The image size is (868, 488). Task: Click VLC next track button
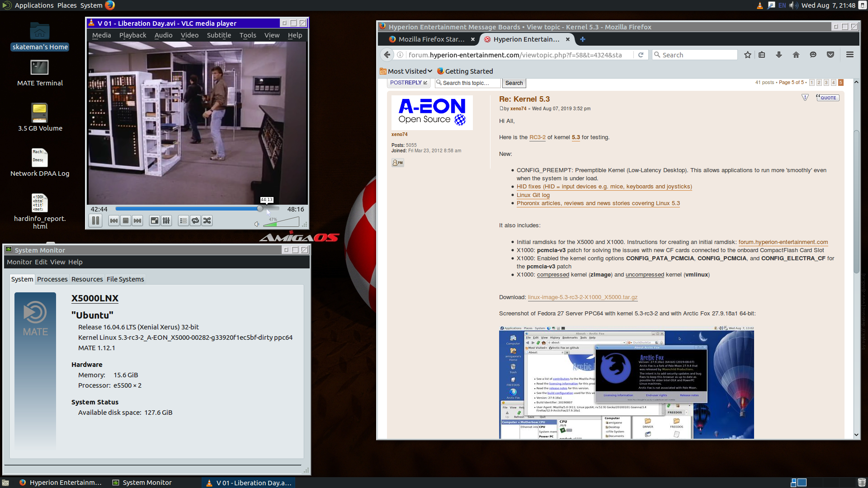(x=137, y=221)
